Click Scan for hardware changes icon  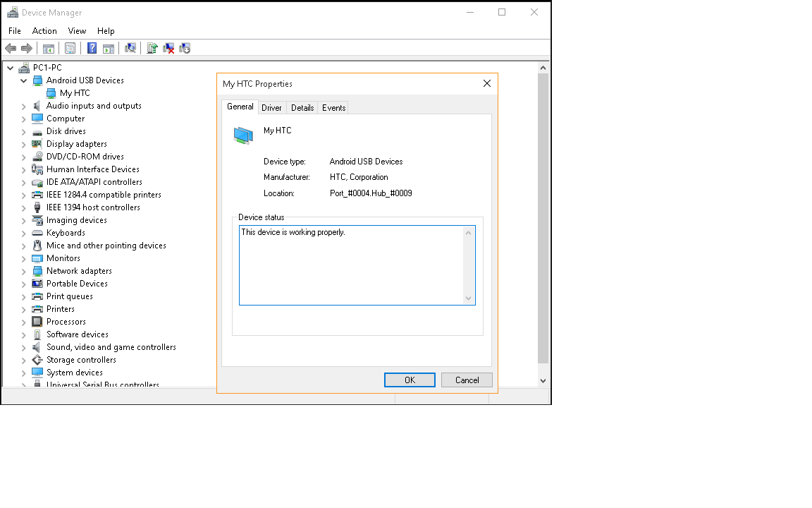pos(130,48)
